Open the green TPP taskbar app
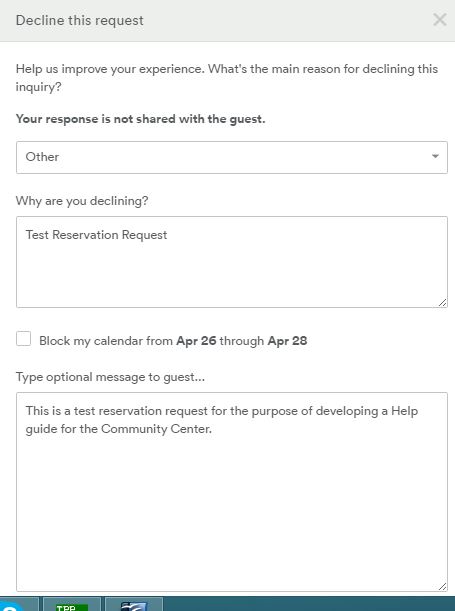This screenshot has width=455, height=611. [71, 604]
